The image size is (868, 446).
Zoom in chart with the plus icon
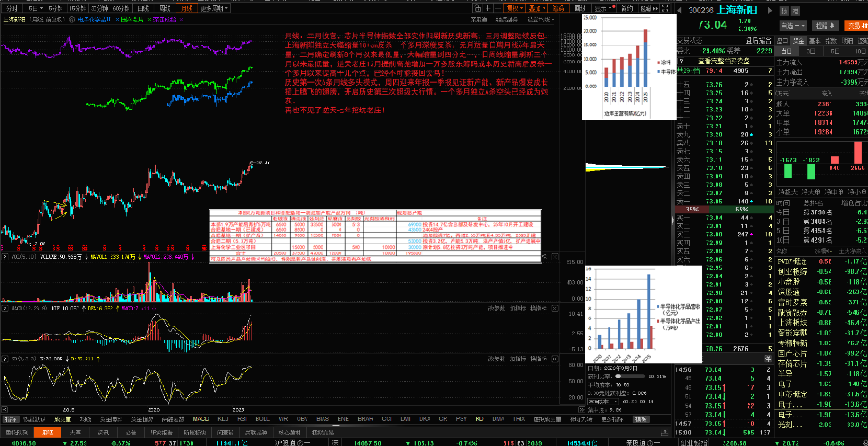pyautogui.click(x=487, y=8)
